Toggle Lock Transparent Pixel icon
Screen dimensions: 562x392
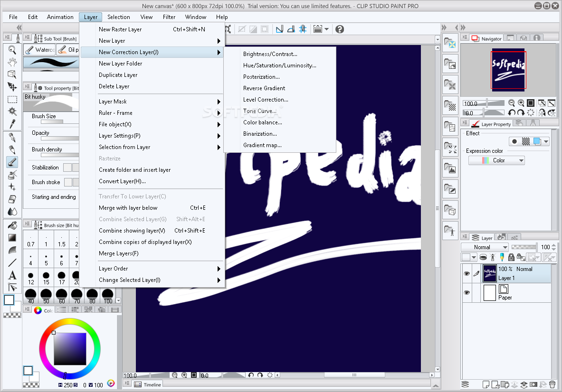[521, 257]
